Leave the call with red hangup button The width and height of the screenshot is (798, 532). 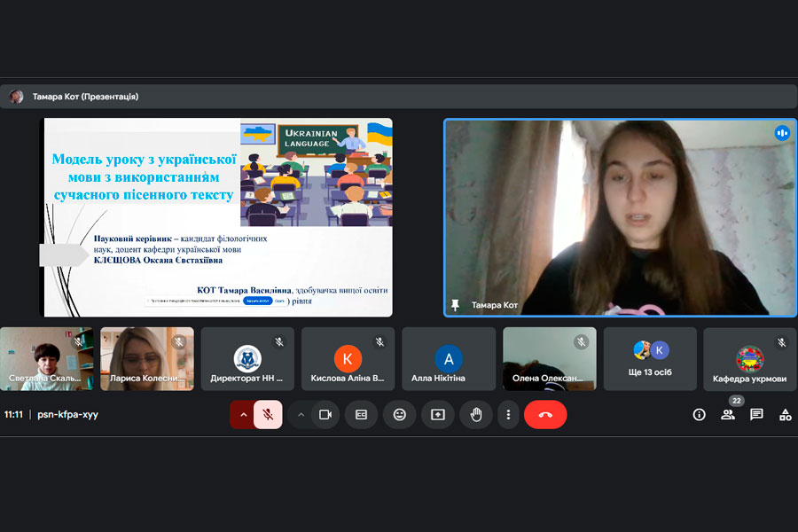pyautogui.click(x=545, y=414)
